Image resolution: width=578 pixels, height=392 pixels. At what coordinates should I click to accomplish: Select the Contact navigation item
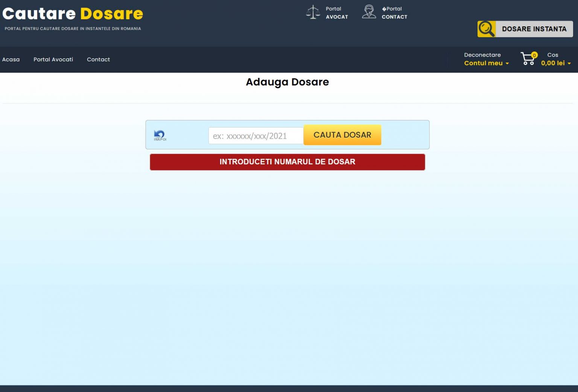pyautogui.click(x=98, y=59)
